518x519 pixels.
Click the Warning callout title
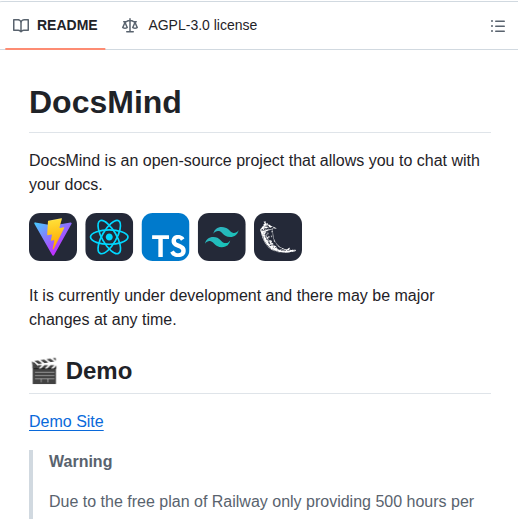point(81,462)
